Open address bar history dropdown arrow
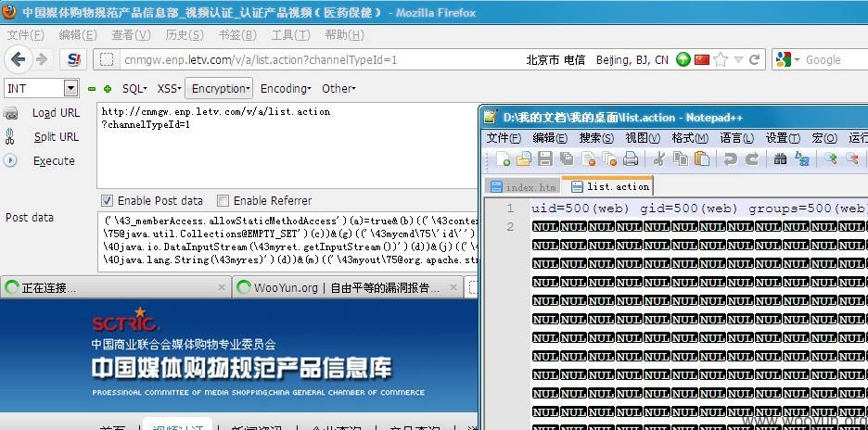Image resolution: width=868 pixels, height=430 pixels. click(738, 59)
